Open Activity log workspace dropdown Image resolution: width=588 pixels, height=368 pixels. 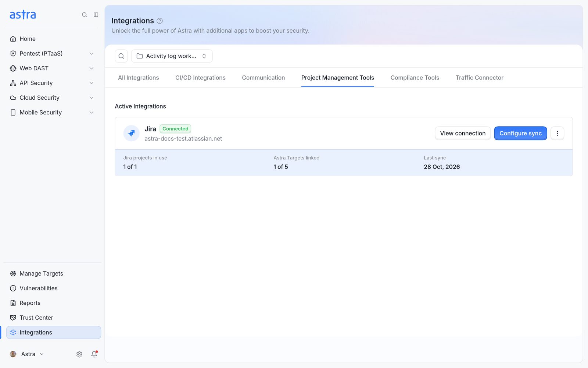point(172,56)
